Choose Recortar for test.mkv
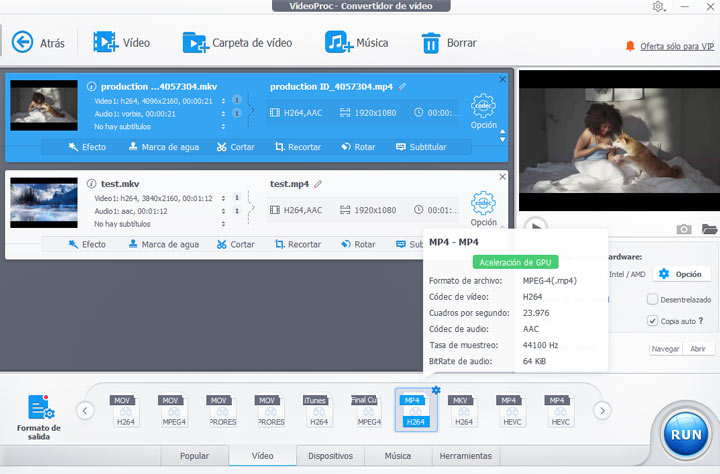The image size is (720, 474). coord(298,244)
